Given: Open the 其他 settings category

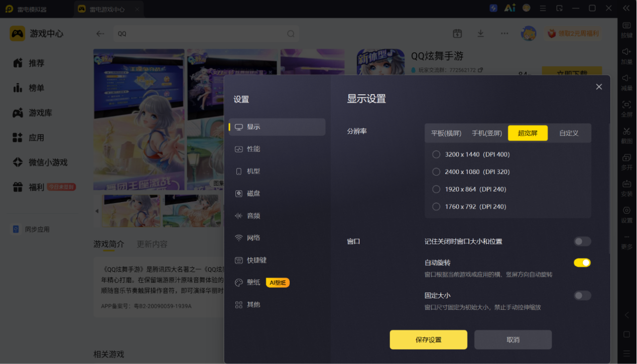Looking at the screenshot, I should tap(277, 304).
